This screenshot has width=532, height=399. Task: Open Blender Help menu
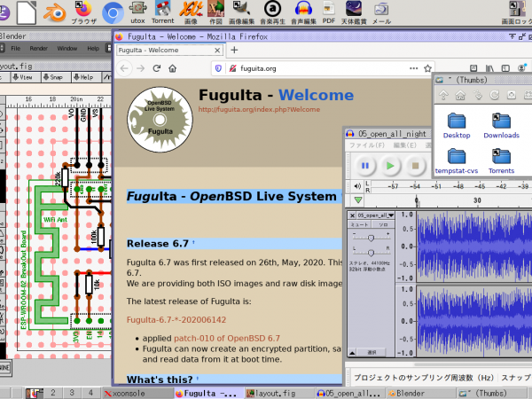click(x=93, y=48)
